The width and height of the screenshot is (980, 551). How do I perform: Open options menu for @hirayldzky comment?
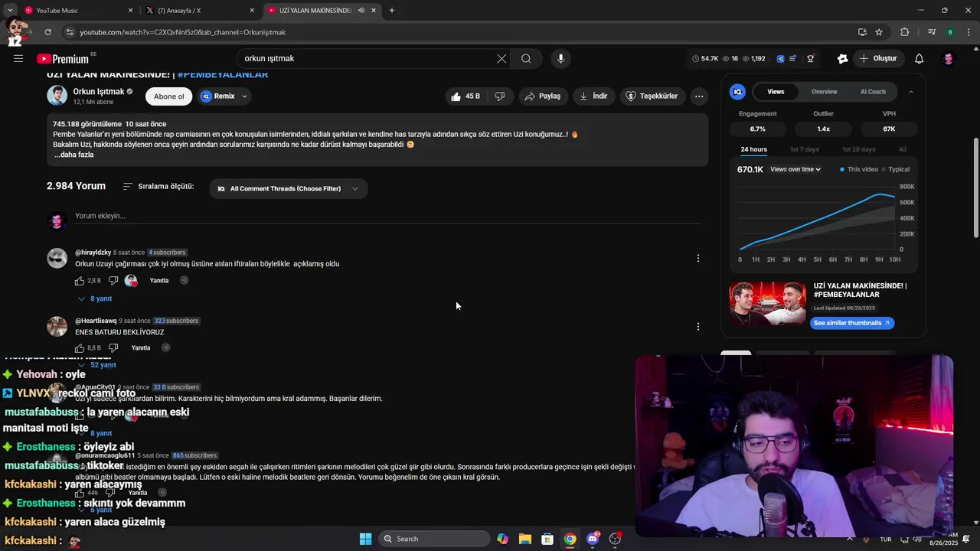(x=697, y=259)
